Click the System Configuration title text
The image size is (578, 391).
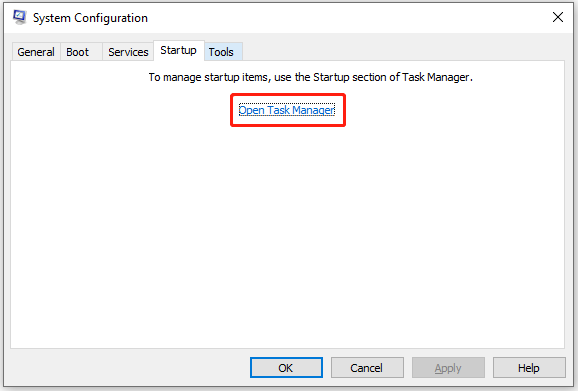tap(90, 18)
